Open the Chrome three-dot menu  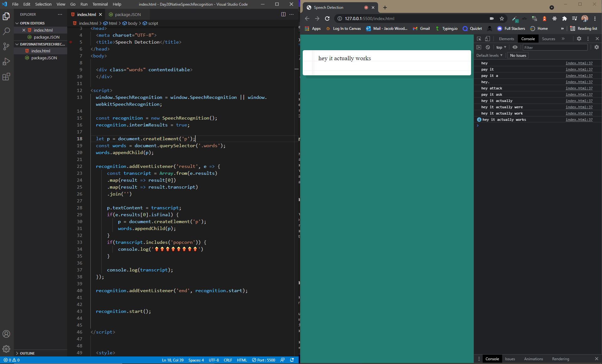595,19
